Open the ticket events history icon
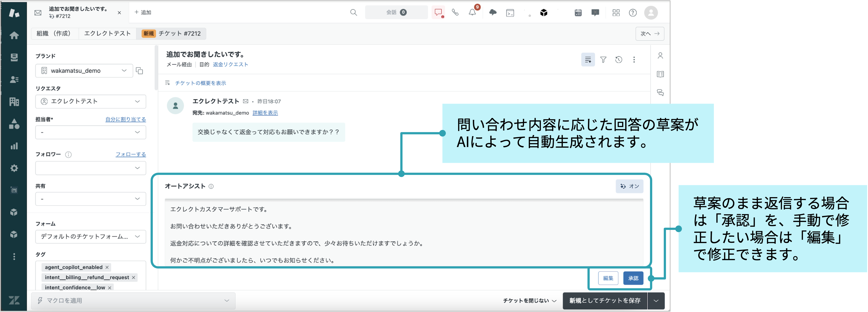This screenshot has width=868, height=312. pos(618,60)
